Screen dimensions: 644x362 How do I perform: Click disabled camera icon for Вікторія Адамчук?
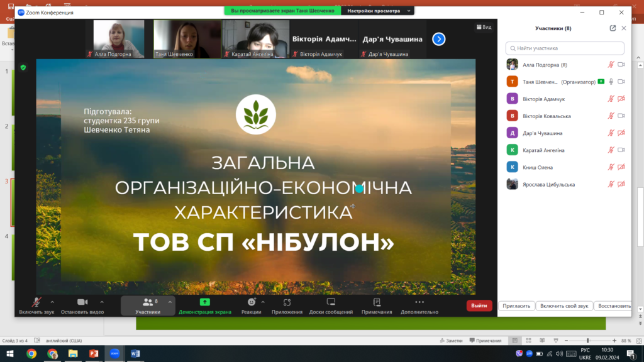[621, 99]
